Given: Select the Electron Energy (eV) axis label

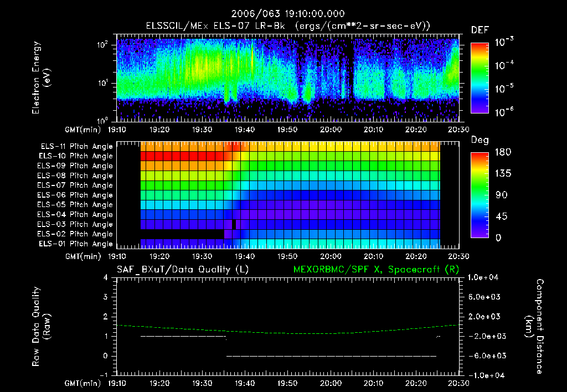Looking at the screenshot, I should tap(41, 78).
